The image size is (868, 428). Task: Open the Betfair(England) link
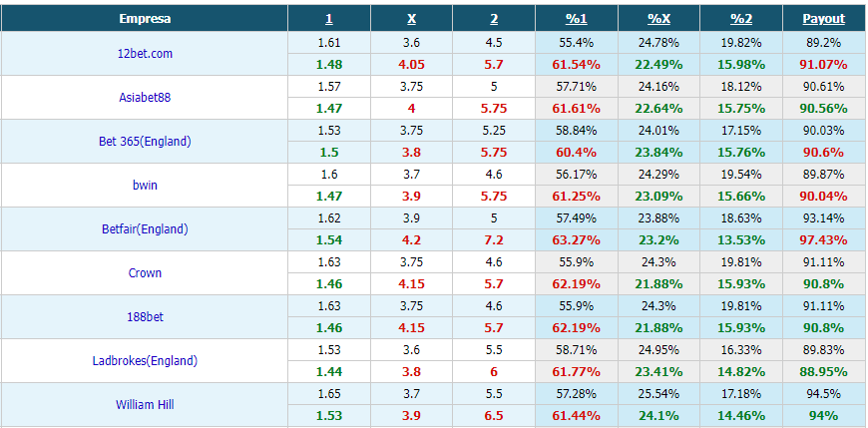[145, 228]
